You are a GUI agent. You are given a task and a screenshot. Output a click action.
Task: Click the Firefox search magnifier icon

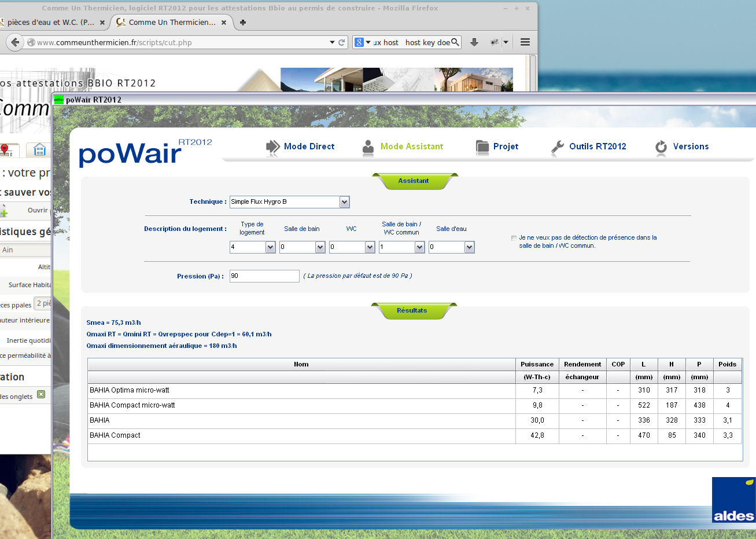455,42
